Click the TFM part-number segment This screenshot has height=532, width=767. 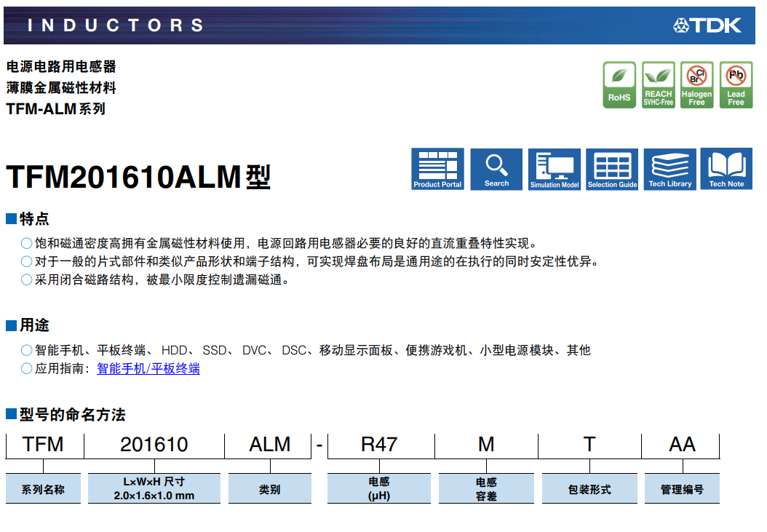44,445
